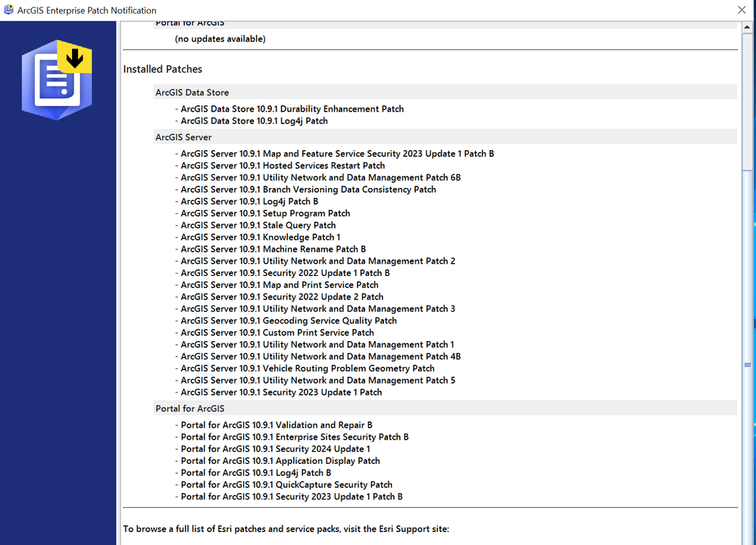Select Map and Print Service Patch row
Viewport: 756px width, 545px height.
[x=276, y=285]
